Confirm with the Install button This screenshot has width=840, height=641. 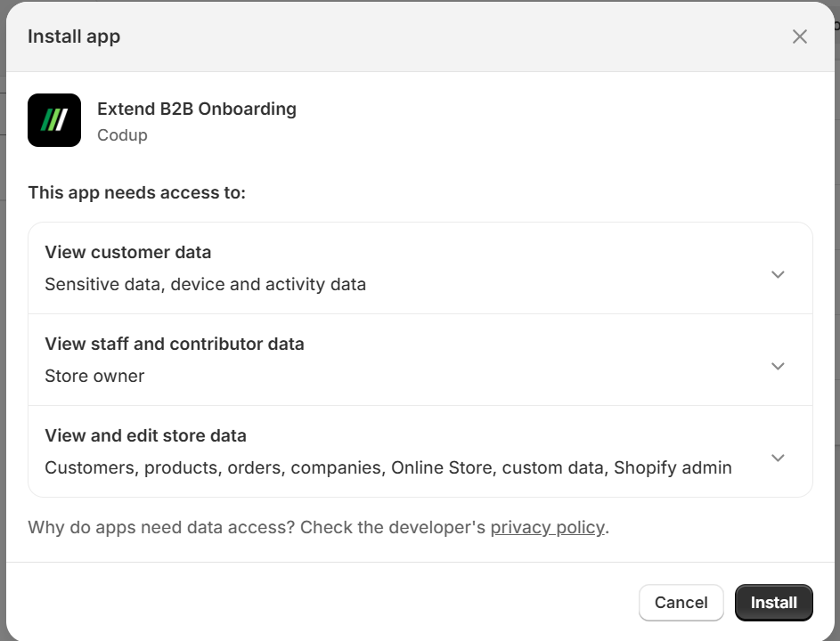pos(773,603)
